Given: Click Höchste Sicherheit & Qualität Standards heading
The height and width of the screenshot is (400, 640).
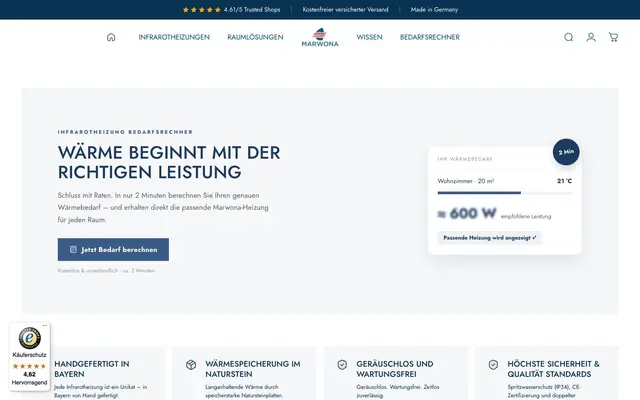Looking at the screenshot, I should [x=553, y=369].
